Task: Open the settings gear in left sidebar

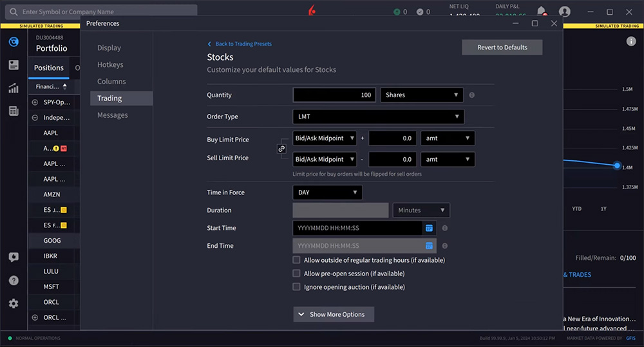Action: pos(14,303)
